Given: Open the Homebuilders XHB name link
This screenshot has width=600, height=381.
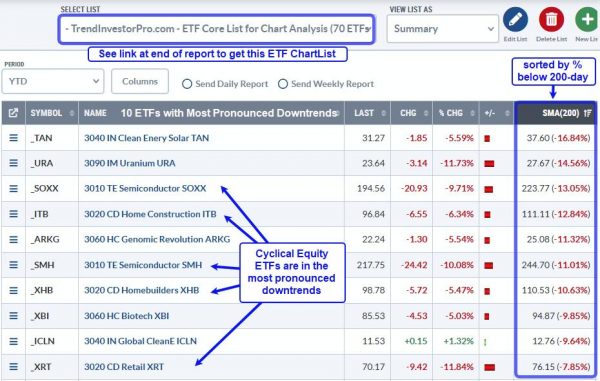Looking at the screenshot, I should pos(142,290).
